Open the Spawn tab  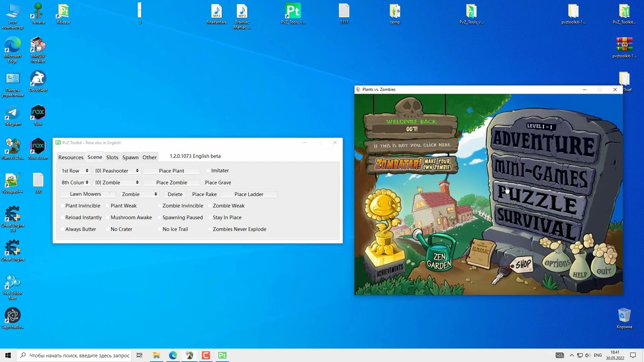130,157
